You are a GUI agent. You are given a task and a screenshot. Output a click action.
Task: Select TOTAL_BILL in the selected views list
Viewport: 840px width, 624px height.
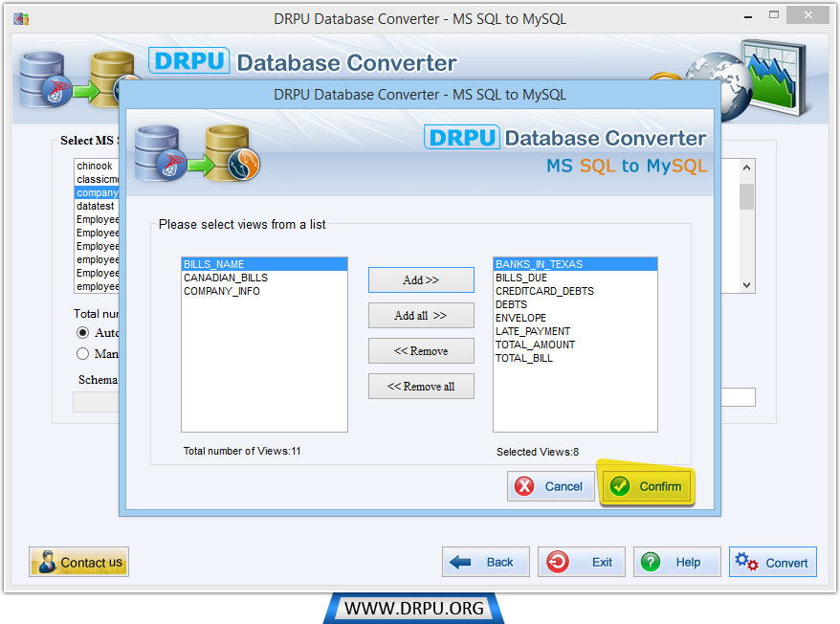[x=575, y=358]
